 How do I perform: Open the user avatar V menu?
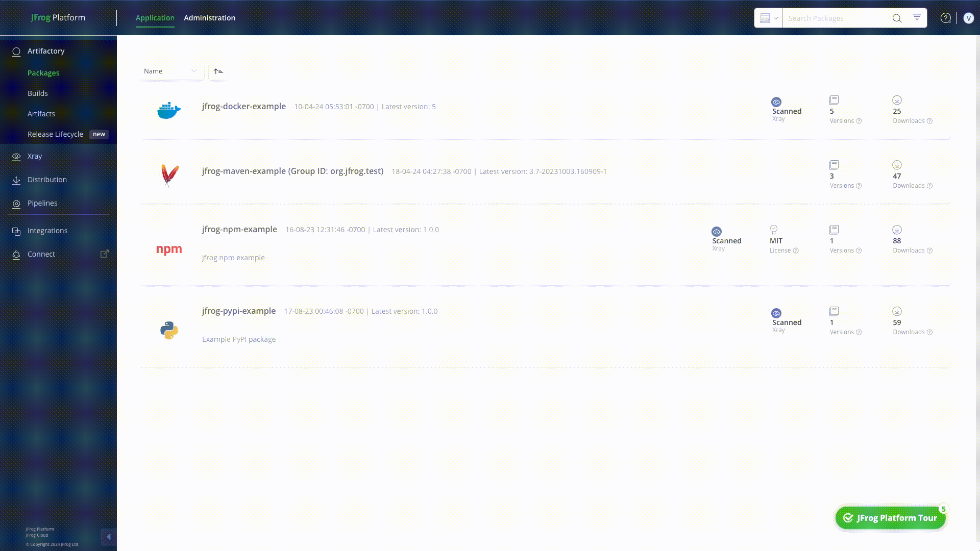point(968,18)
